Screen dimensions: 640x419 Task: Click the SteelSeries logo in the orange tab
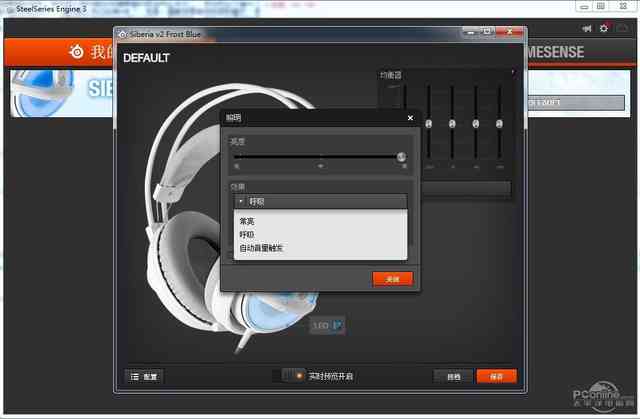tap(76, 52)
